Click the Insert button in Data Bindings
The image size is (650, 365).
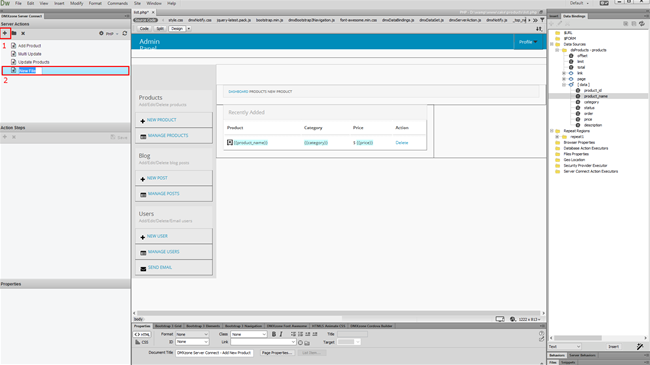[614, 347]
